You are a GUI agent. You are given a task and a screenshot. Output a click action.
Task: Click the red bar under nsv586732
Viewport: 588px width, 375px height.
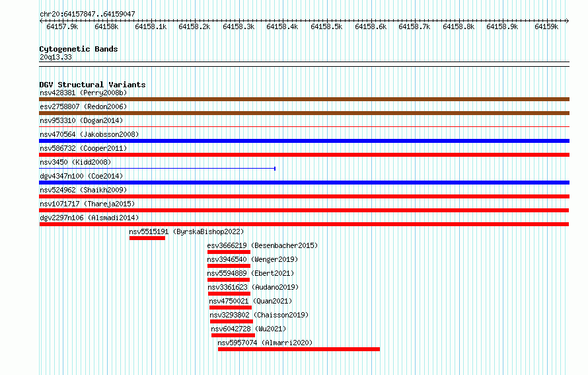pyautogui.click(x=304, y=155)
